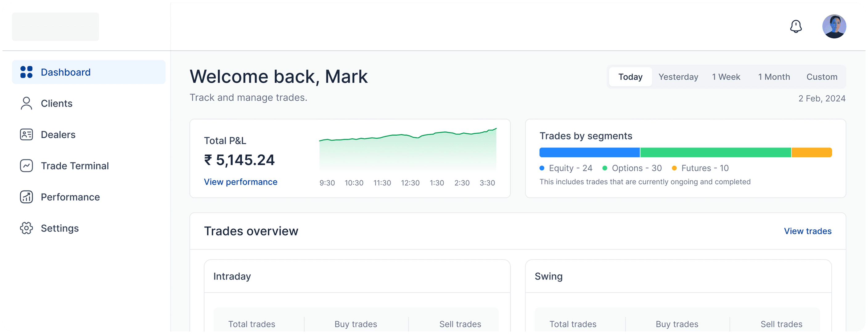Open Trade Terminal from sidebar
Screen dimensions: 868x334
(x=89, y=166)
